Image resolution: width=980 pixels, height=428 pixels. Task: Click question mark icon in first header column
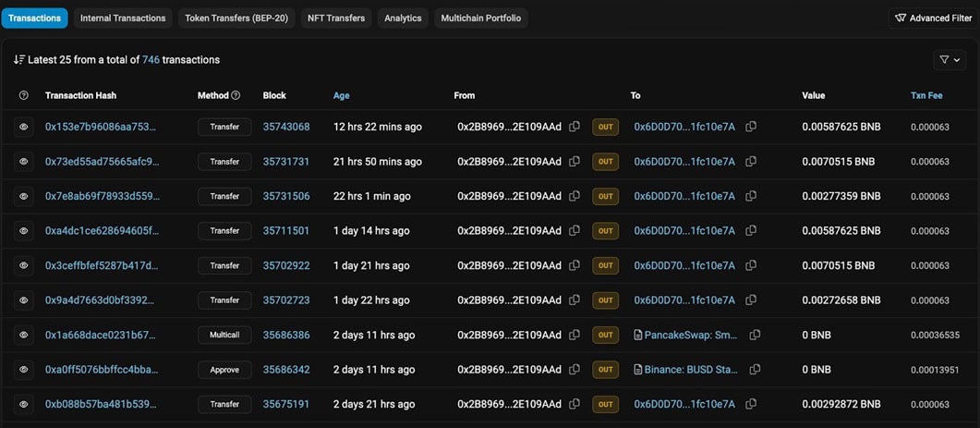coord(24,95)
